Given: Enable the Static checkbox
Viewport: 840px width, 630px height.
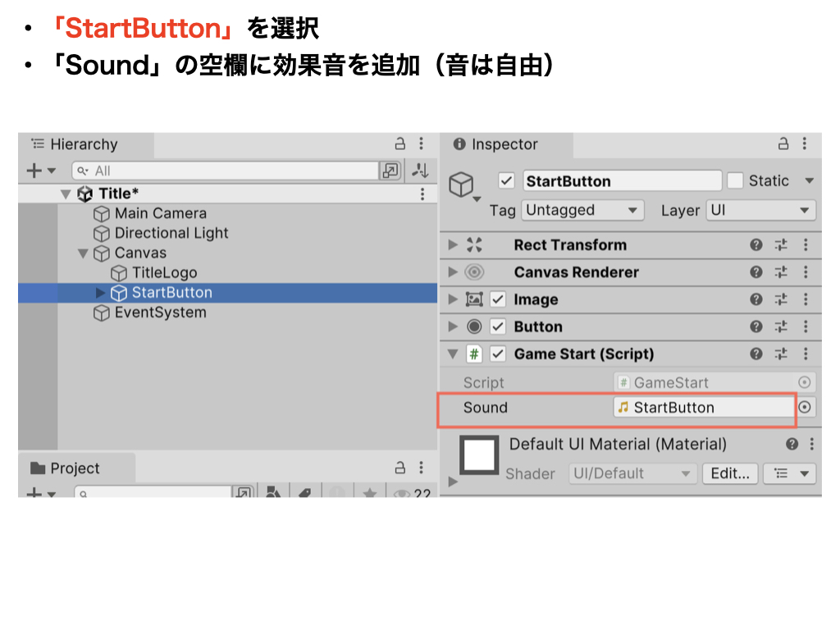Looking at the screenshot, I should 736,181.
